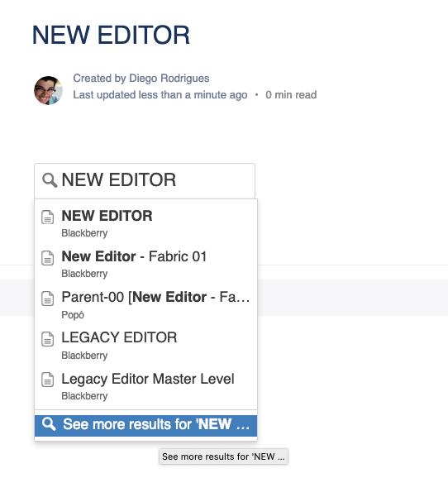Click page icon next to LEGACY EDITOR
The height and width of the screenshot is (497, 448).
(47, 339)
